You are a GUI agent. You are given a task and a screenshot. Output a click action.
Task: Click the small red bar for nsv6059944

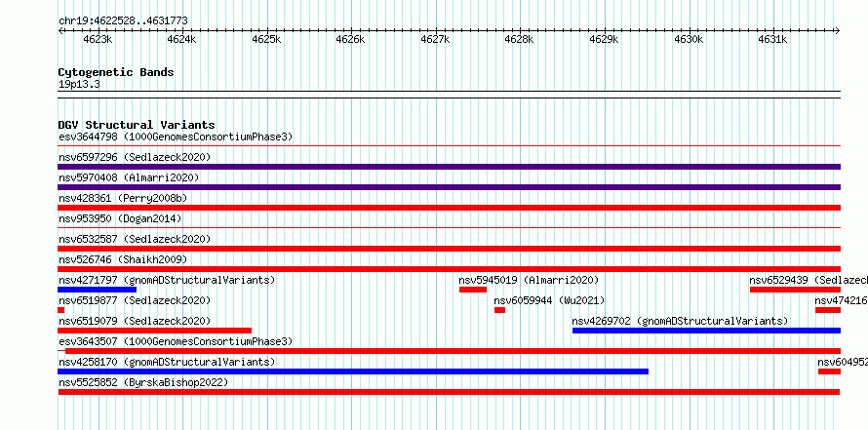[x=499, y=310]
